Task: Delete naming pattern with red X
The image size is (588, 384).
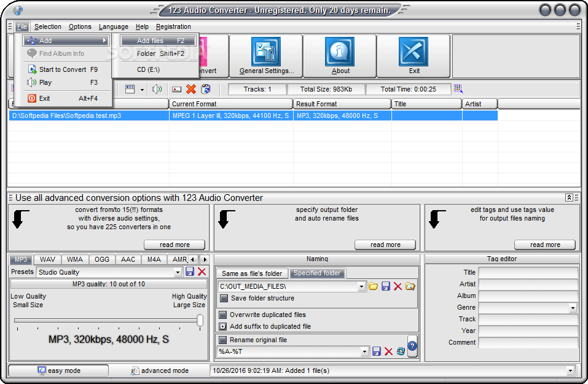Action: click(388, 351)
